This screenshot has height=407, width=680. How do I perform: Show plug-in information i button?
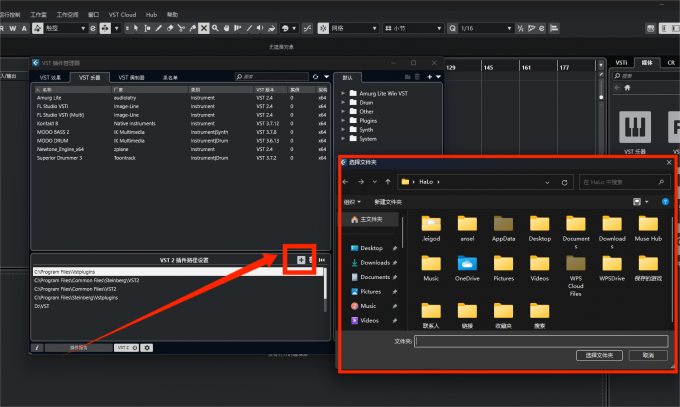37,348
